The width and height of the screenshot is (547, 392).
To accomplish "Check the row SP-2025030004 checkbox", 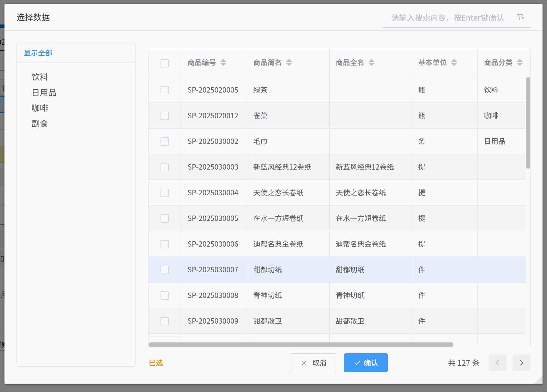I will pyautogui.click(x=165, y=193).
